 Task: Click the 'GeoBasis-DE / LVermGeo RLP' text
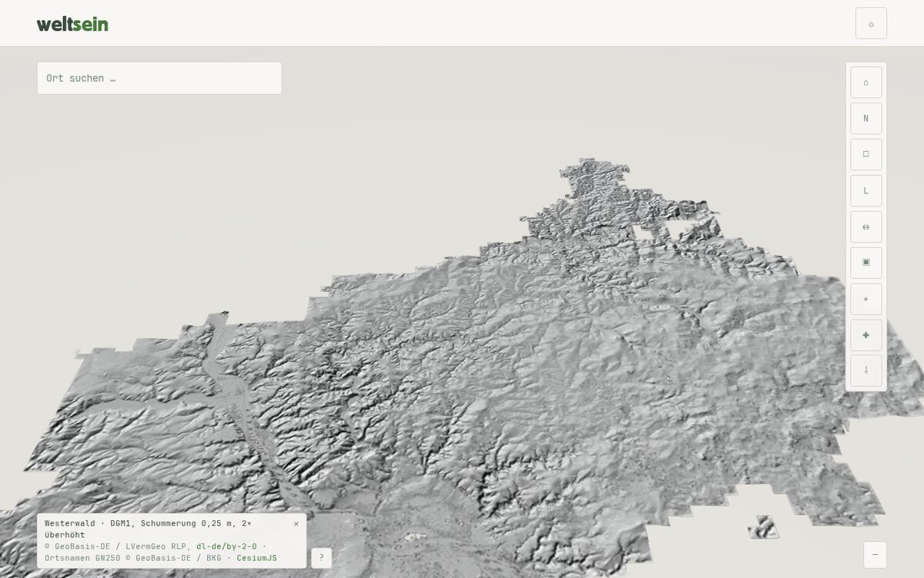121,546
